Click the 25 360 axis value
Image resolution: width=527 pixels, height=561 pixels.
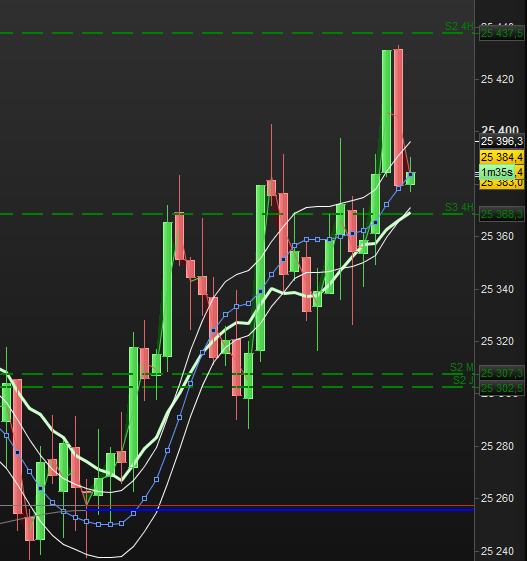pyautogui.click(x=497, y=236)
